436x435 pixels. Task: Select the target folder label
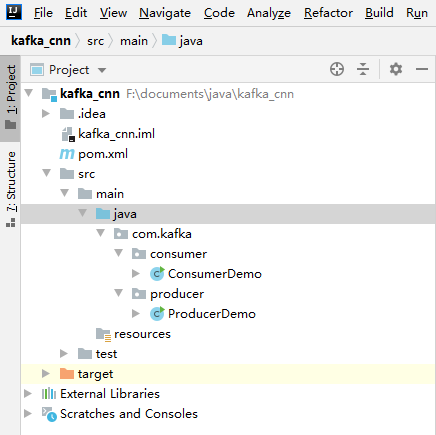[x=96, y=374]
